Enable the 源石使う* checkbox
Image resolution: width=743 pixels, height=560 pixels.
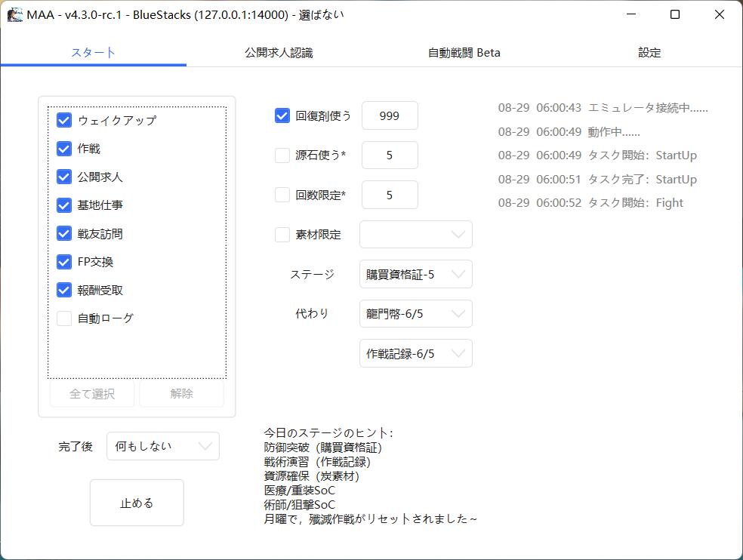coord(282,155)
